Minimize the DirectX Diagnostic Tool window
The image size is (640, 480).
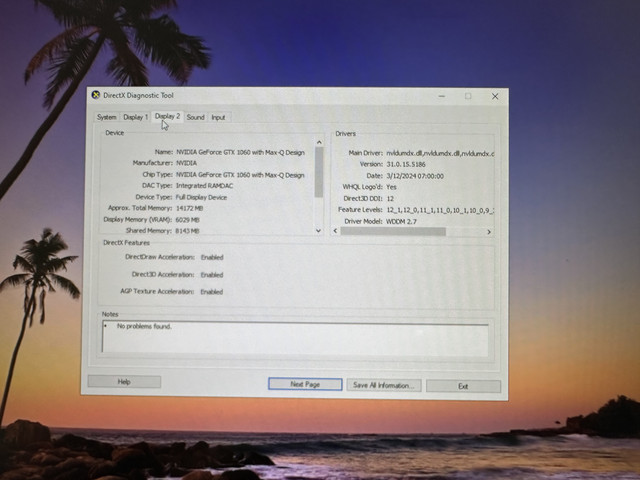(x=442, y=96)
